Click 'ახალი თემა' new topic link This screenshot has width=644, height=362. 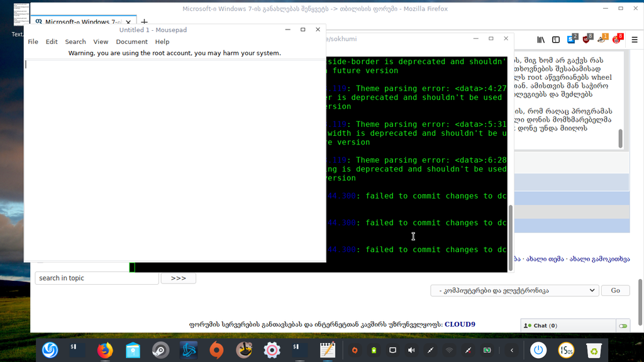point(545,259)
